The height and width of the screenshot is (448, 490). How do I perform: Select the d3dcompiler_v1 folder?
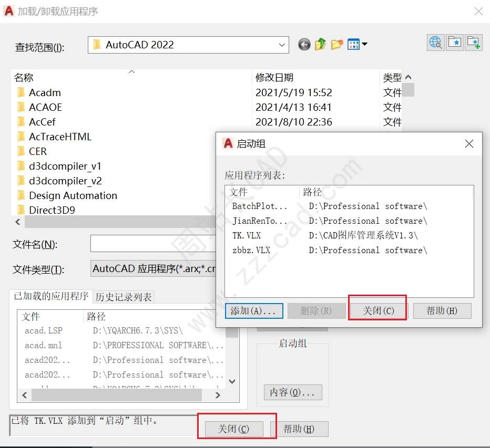[65, 166]
